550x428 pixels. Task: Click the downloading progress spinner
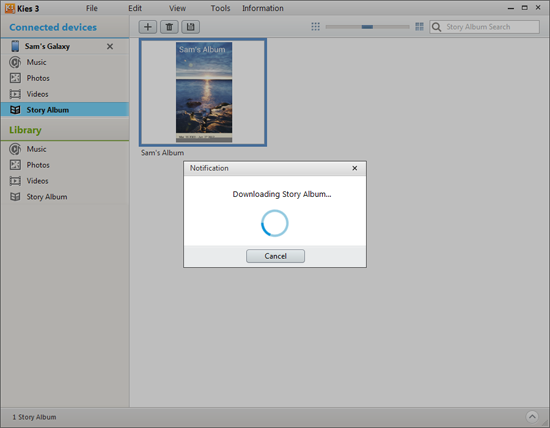click(275, 223)
